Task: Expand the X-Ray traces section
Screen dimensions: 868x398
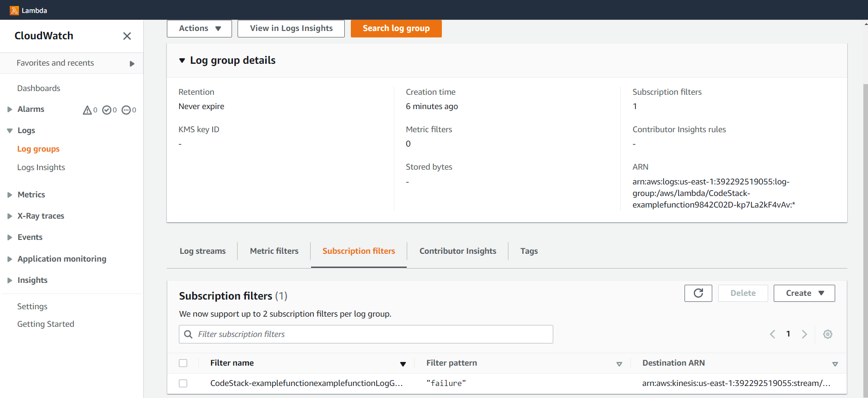Action: click(10, 216)
